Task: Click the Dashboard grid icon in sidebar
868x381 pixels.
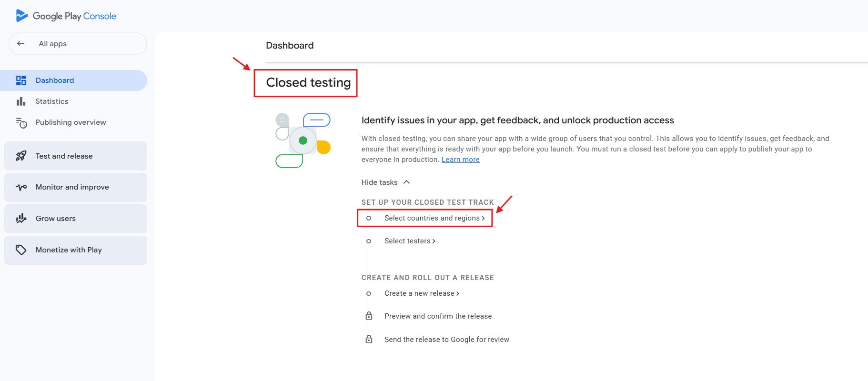Action: pyautogui.click(x=21, y=80)
